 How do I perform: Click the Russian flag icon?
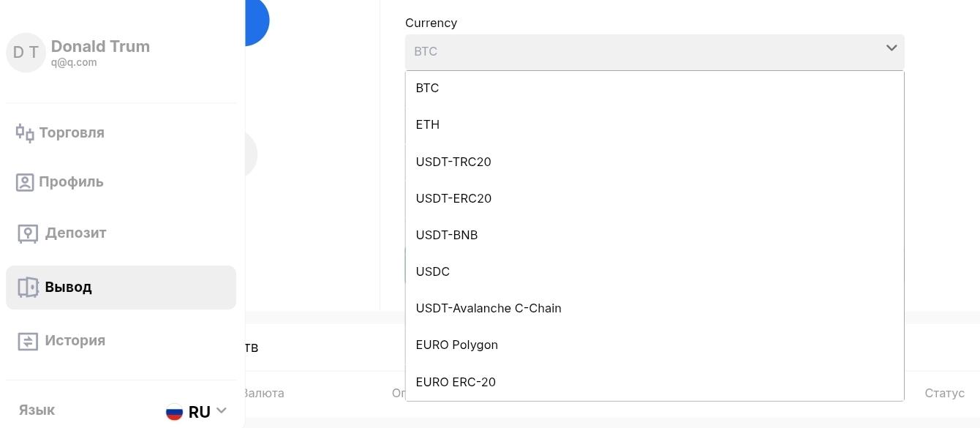click(174, 412)
